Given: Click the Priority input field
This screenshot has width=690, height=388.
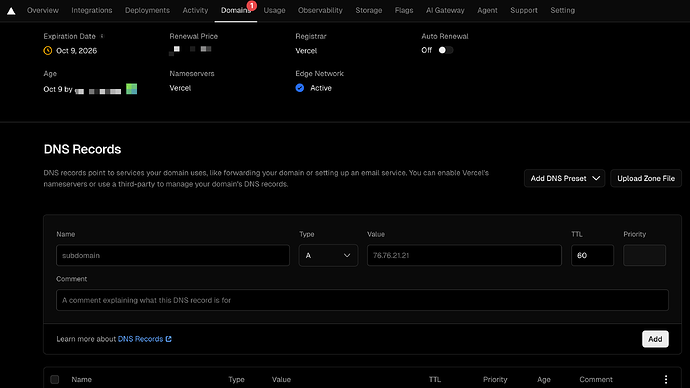Looking at the screenshot, I should tap(644, 255).
